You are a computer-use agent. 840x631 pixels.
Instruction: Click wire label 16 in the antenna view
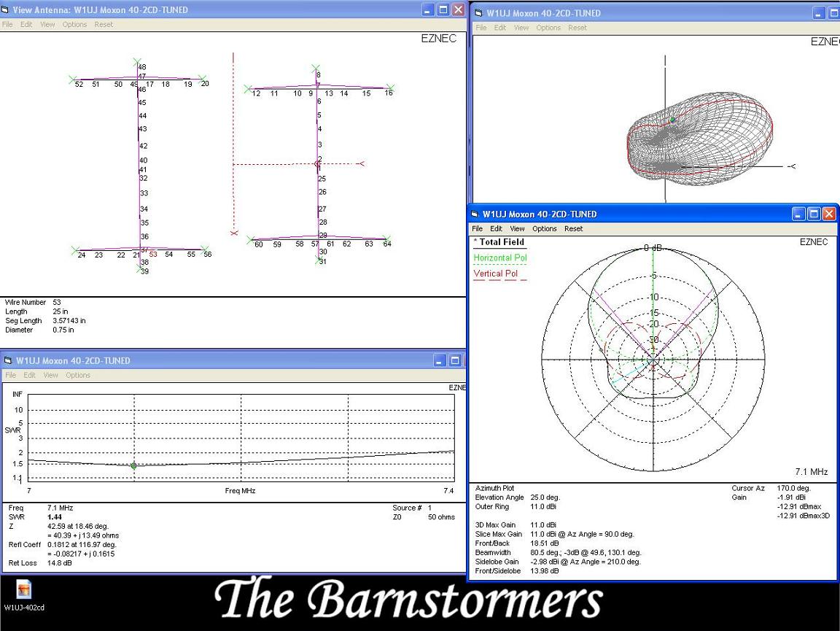tap(389, 93)
